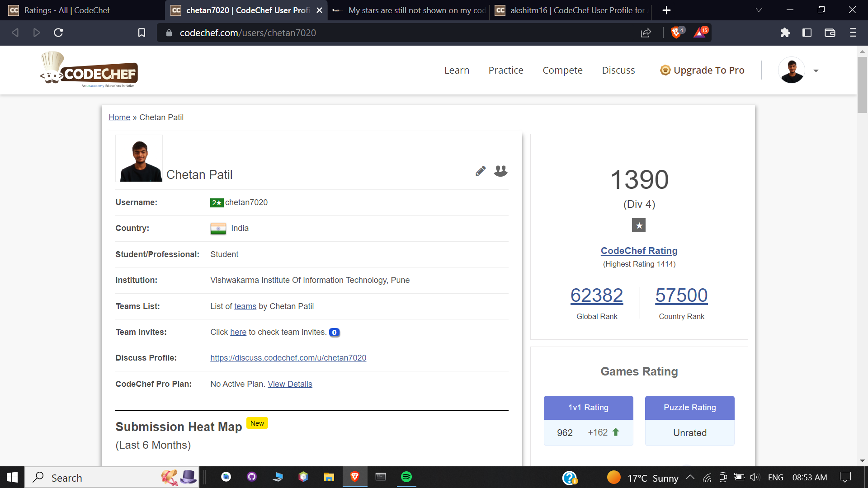
Task: Click the 1v1 Rating card header
Action: point(588,408)
